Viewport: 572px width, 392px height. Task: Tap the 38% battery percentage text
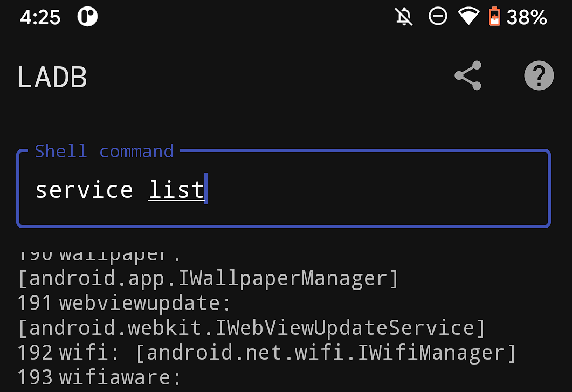(527, 17)
